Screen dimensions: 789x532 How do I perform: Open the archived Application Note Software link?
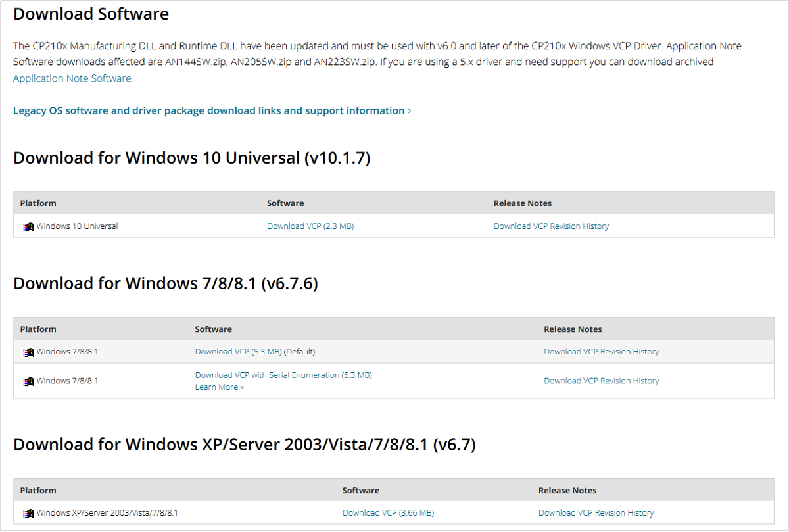tap(72, 78)
